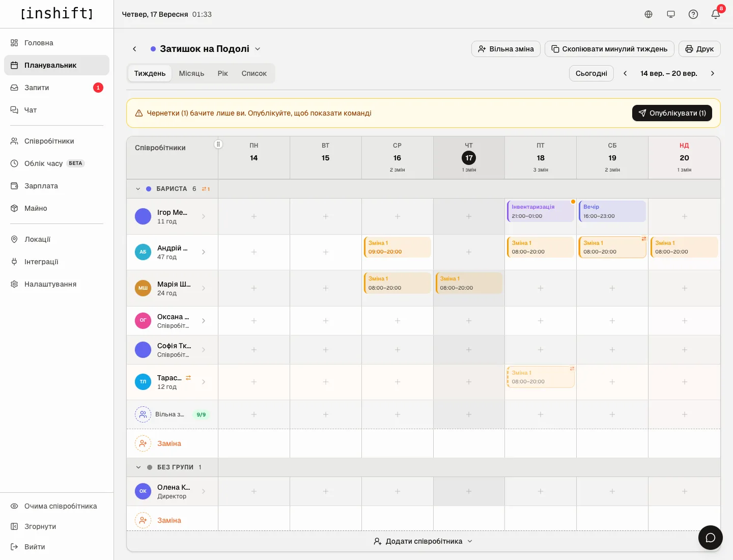
Task: Expand Андрій row chevron
Action: coord(204,252)
